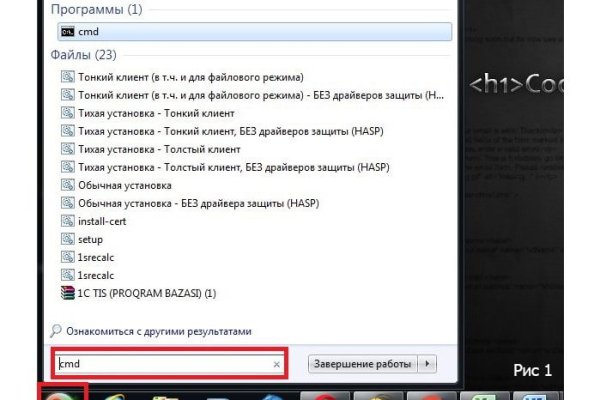This screenshot has width=600, height=400.
Task: Click the cmd console icon
Action: [68, 31]
